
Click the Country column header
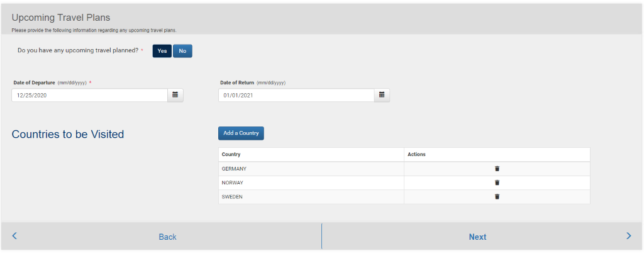pos(231,154)
